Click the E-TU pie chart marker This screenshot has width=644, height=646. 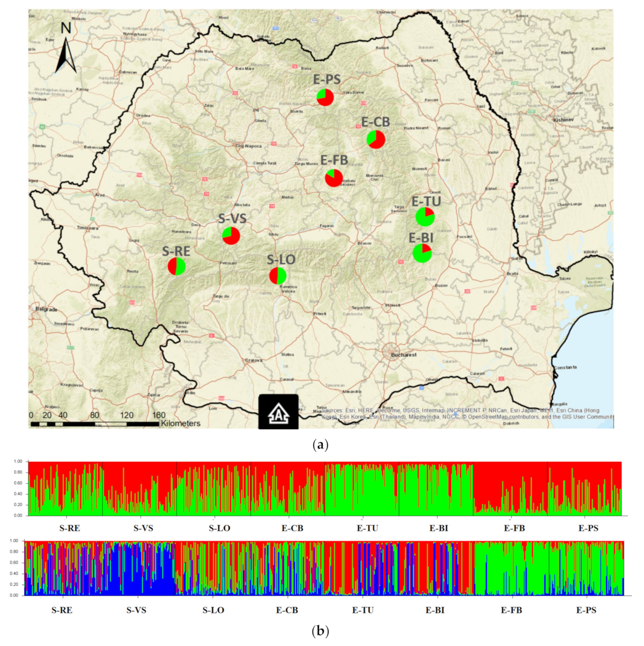click(425, 217)
